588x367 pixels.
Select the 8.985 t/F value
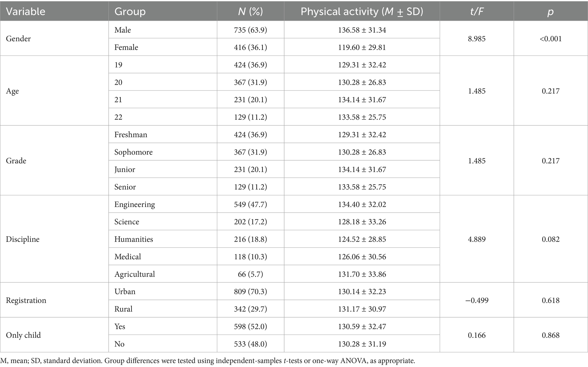(x=477, y=39)
